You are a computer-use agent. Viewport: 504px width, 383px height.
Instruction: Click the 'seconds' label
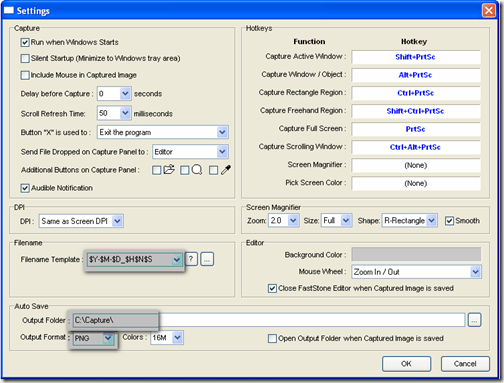(x=148, y=94)
